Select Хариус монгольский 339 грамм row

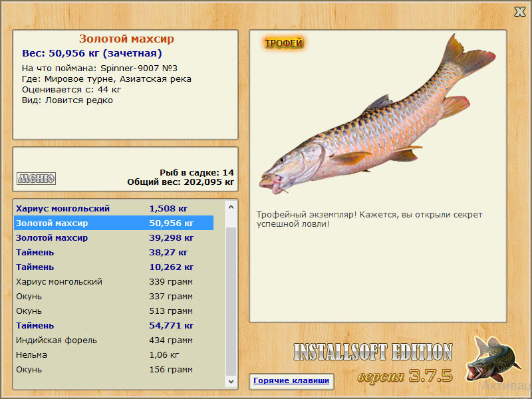(114, 281)
